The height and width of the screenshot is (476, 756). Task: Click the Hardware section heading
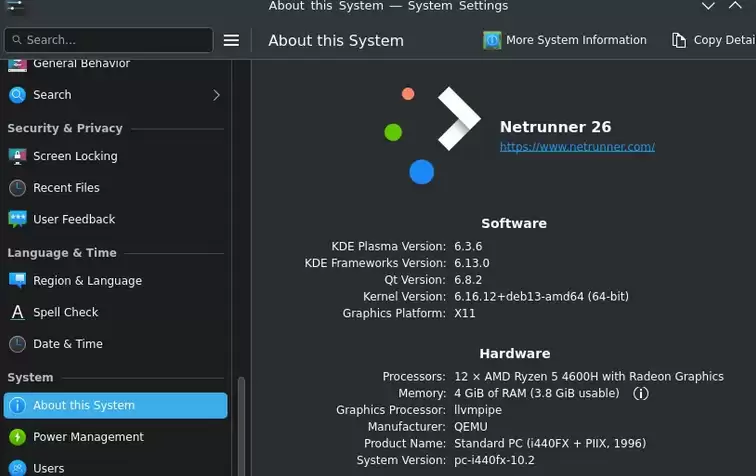pyautogui.click(x=514, y=354)
